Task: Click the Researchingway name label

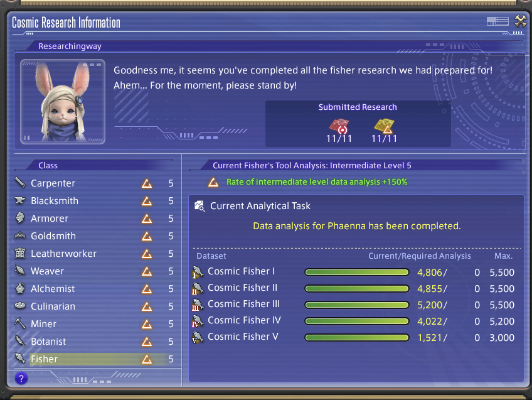Action: 70,46
